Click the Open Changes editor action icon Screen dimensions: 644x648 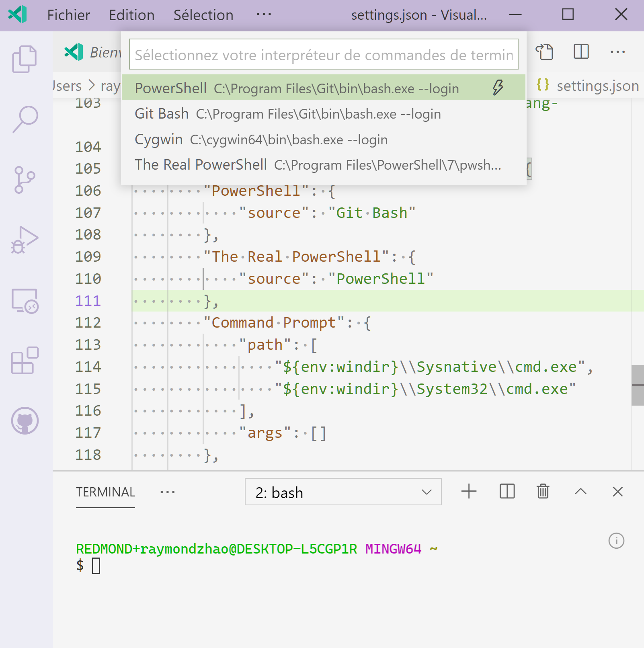pos(544,51)
